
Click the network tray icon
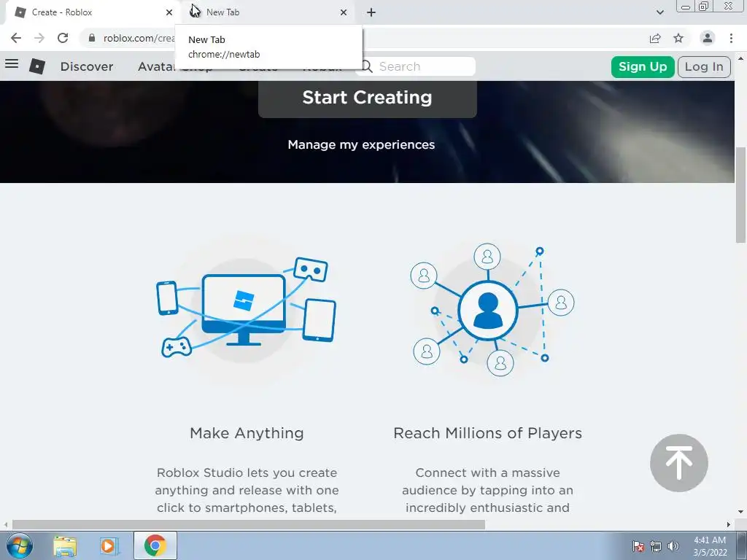656,546
